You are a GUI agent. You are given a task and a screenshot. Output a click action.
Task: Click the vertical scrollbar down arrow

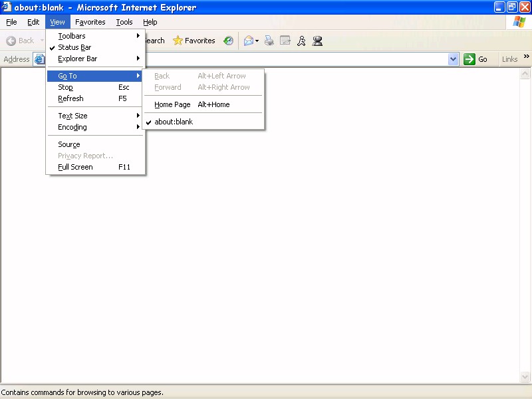click(525, 376)
